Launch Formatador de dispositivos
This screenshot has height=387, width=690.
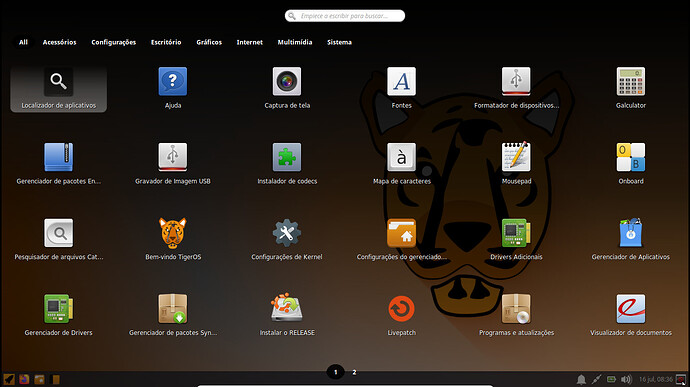pyautogui.click(x=516, y=89)
